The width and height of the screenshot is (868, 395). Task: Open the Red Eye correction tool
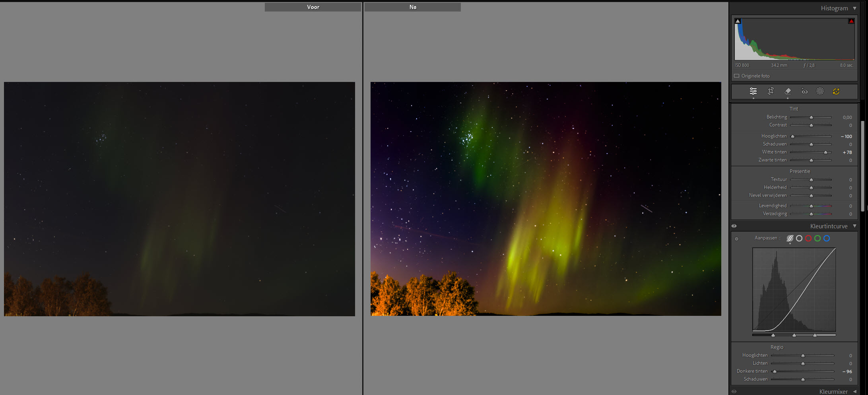point(804,91)
